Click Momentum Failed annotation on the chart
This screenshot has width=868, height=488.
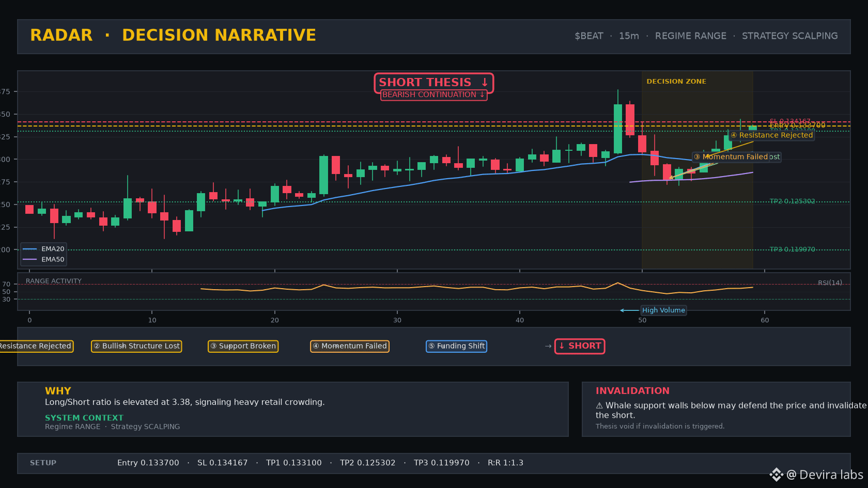pyautogui.click(x=730, y=157)
